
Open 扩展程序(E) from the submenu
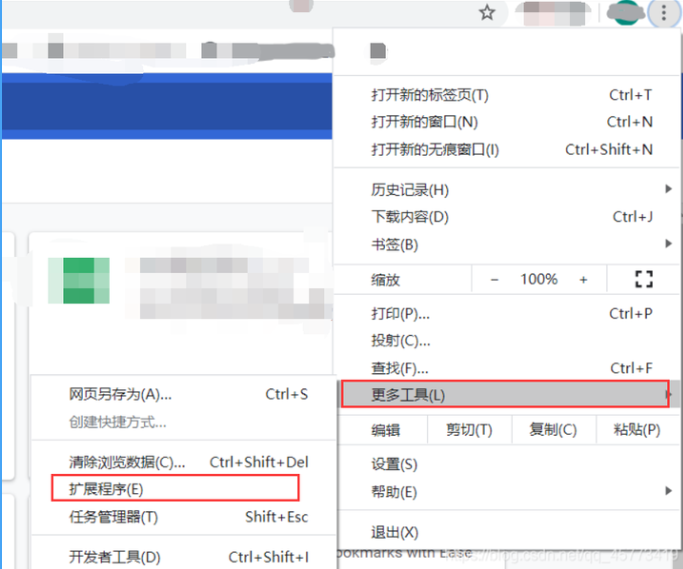(106, 489)
